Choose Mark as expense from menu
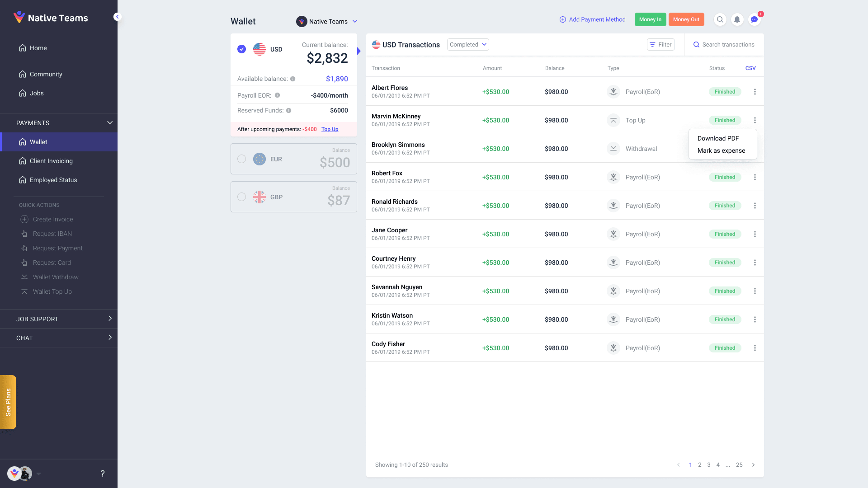868x488 pixels. [x=721, y=150]
